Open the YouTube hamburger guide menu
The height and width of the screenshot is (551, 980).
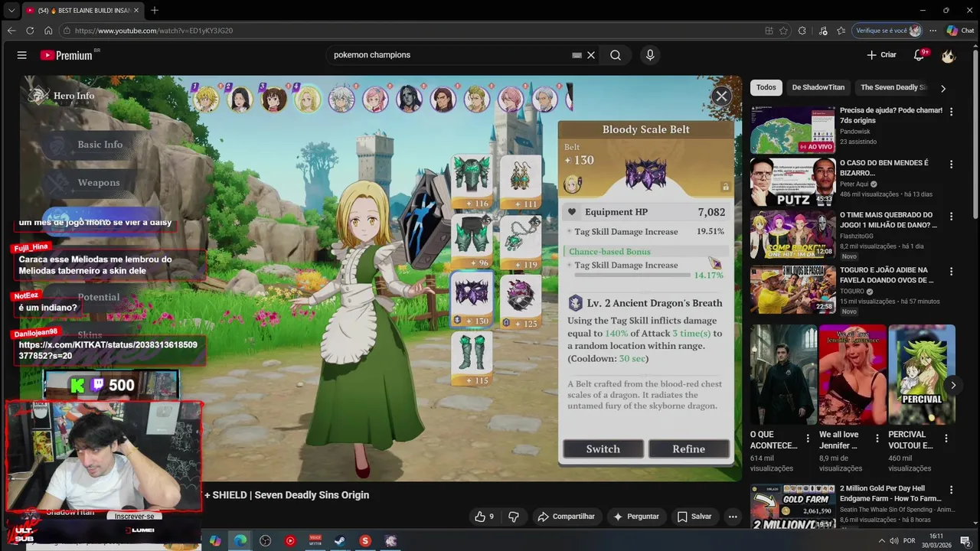(21, 55)
